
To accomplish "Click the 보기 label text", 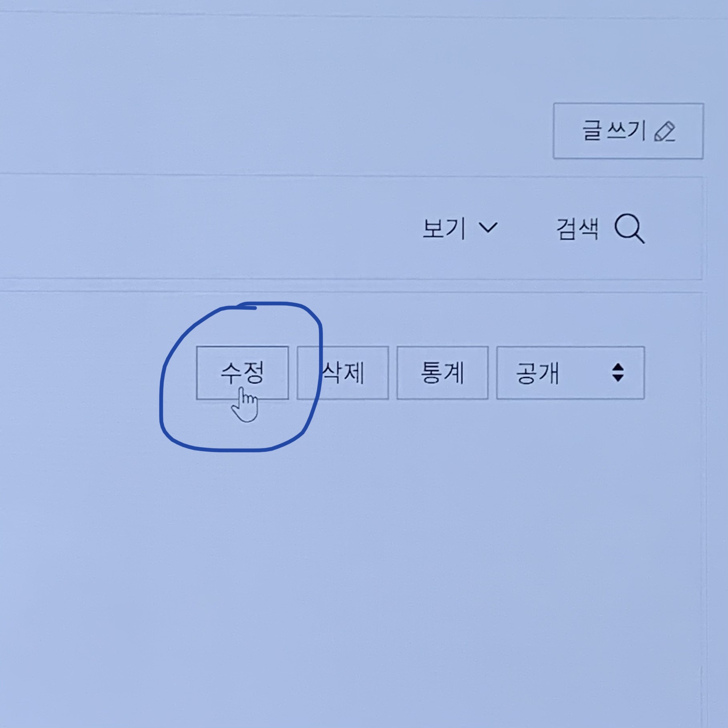I will [x=444, y=228].
